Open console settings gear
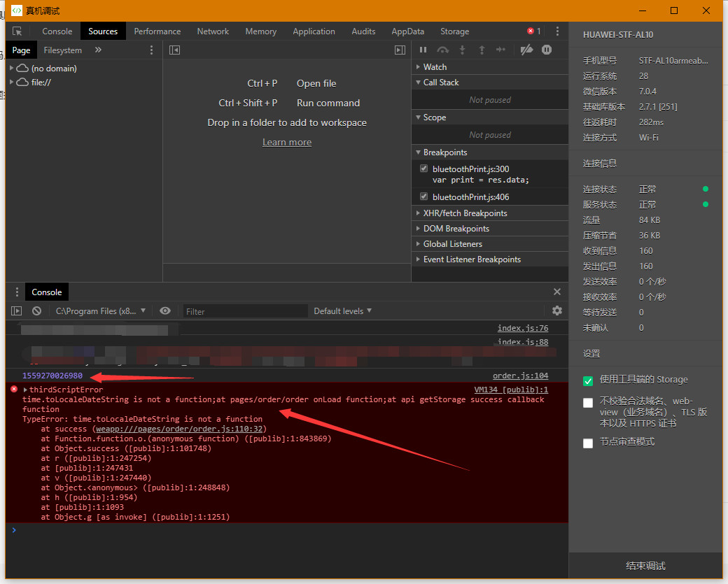This screenshot has height=584, width=728. click(557, 311)
